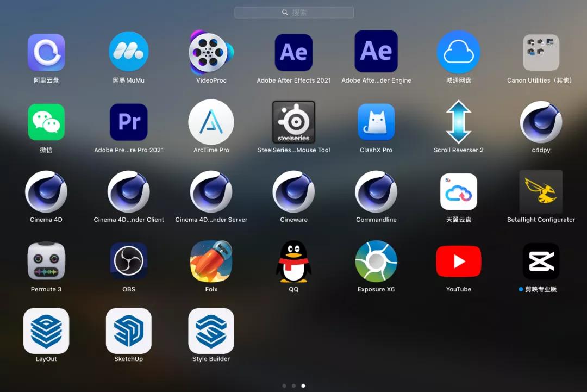The width and height of the screenshot is (587, 392).
Task: Launch Cinema 4D
Action: pos(46,191)
